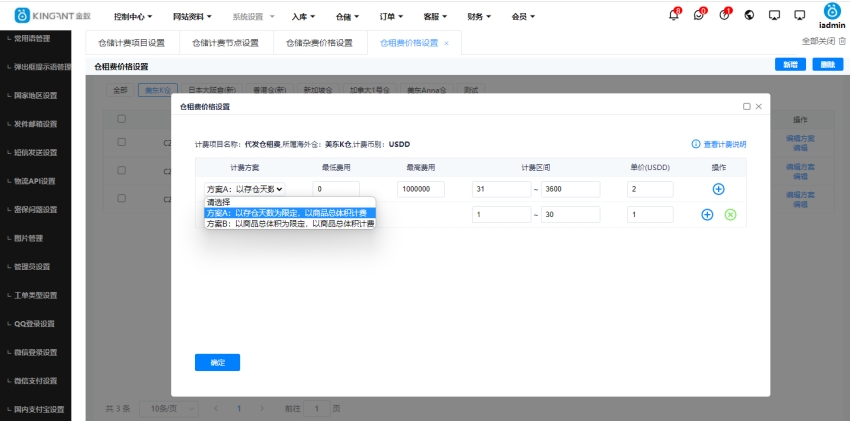Click the interval start field containing 31
This screenshot has height=422, width=851.
[501, 189]
